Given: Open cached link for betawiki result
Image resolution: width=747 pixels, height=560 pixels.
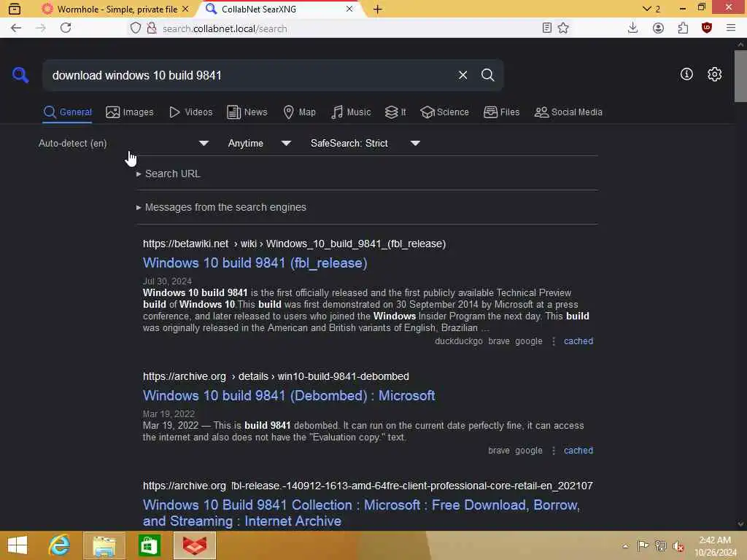Looking at the screenshot, I should pos(578,341).
